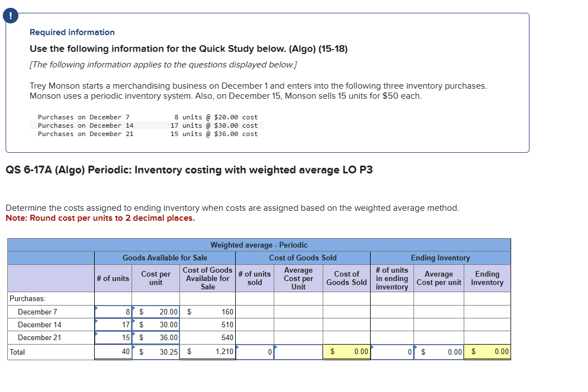The height and width of the screenshot is (392, 588).
Task: Select December 14 units input cell
Action: (x=113, y=325)
